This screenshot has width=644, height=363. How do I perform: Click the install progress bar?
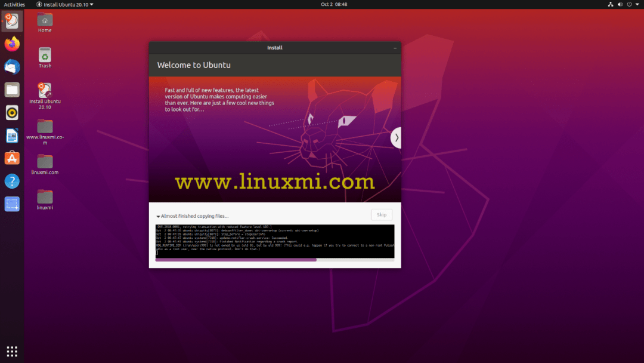point(275,260)
